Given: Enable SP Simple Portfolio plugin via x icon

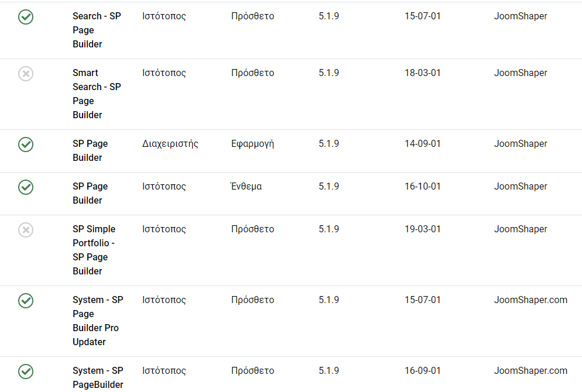Looking at the screenshot, I should tap(26, 229).
